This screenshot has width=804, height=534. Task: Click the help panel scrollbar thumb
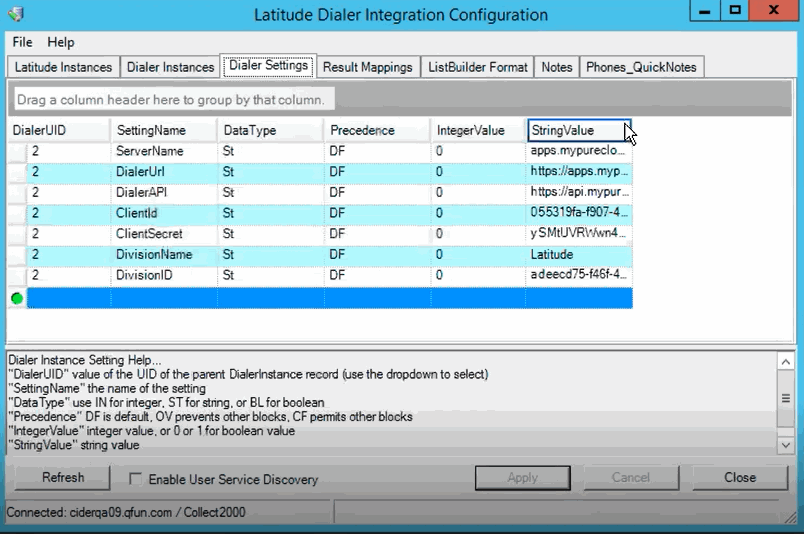tap(786, 399)
